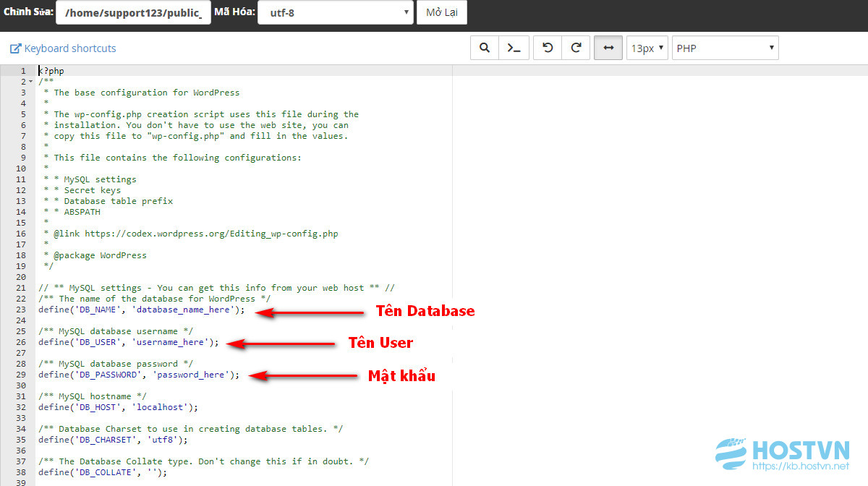Click the 'copy this file to' comment line
Screen dimensions: 868x486
pos(196,136)
